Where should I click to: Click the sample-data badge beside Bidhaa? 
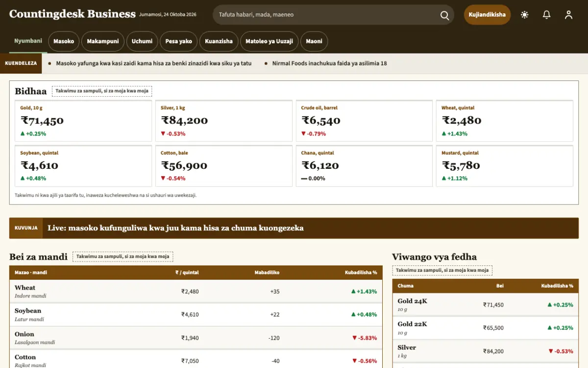[x=102, y=91]
